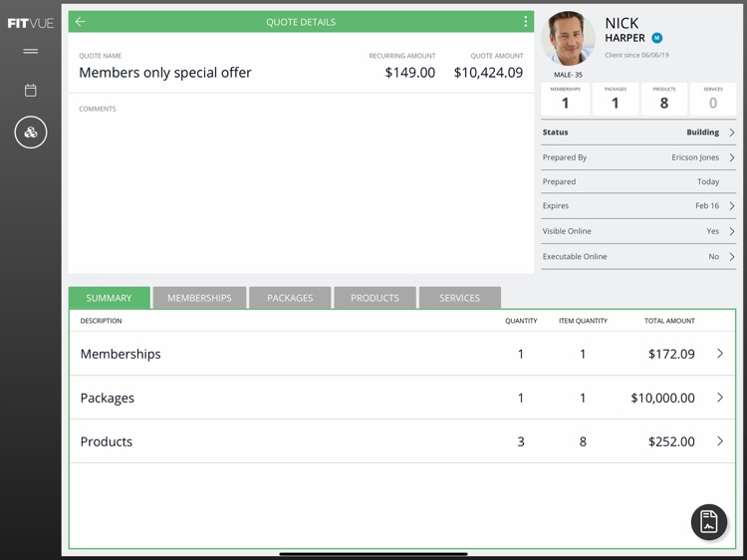747x560 pixels.
Task: Click the quote amount $10,424.09
Action: pyautogui.click(x=488, y=73)
